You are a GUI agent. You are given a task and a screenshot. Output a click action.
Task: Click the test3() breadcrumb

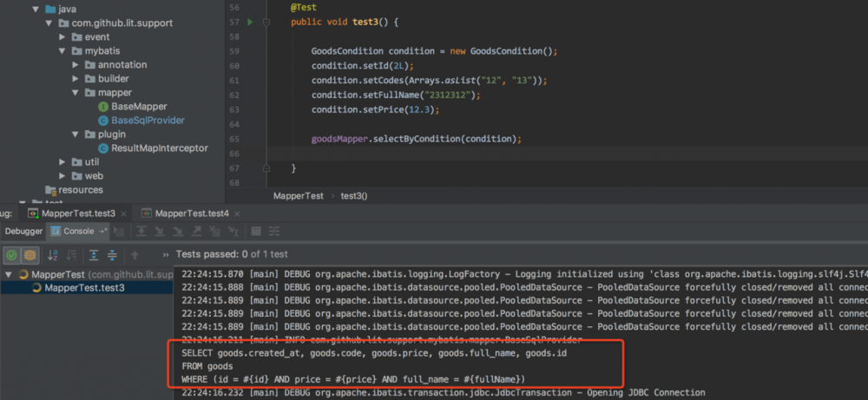point(354,196)
